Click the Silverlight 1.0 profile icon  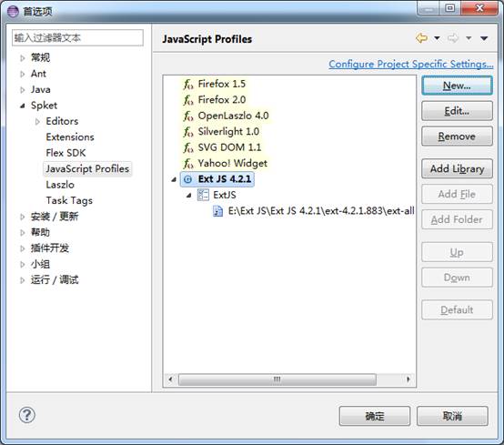(x=188, y=132)
